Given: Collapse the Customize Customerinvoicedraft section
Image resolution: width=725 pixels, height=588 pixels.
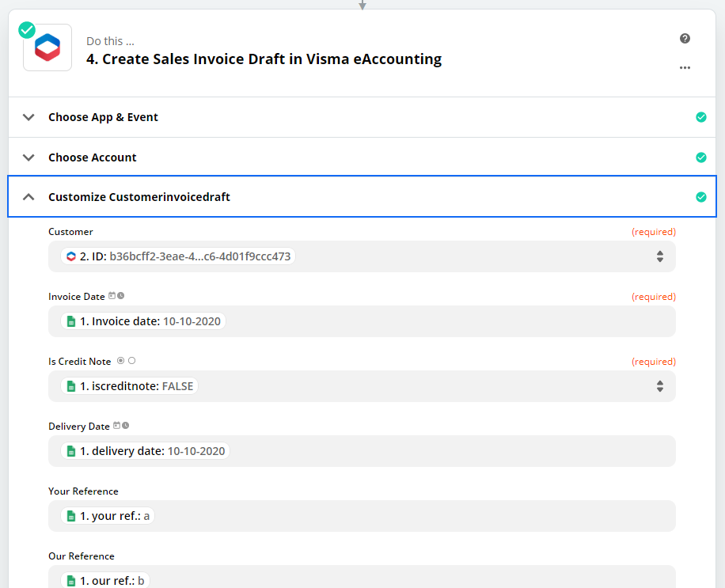Looking at the screenshot, I should tap(29, 197).
